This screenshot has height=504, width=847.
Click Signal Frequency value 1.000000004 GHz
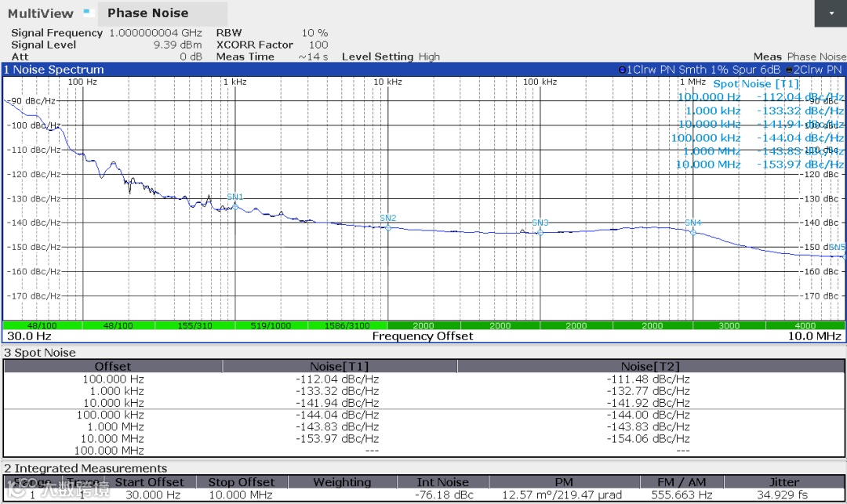tap(155, 33)
